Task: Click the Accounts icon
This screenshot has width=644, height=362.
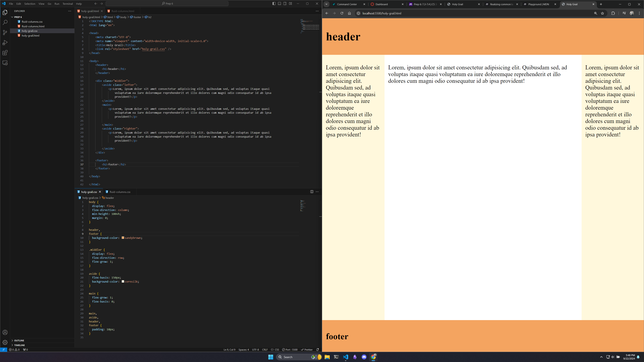Action: click(5, 332)
